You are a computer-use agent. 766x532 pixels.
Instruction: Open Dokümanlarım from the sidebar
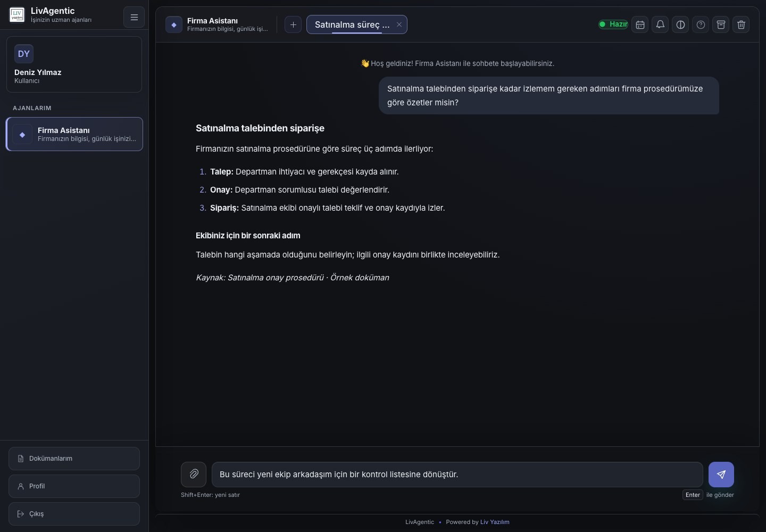click(x=74, y=459)
